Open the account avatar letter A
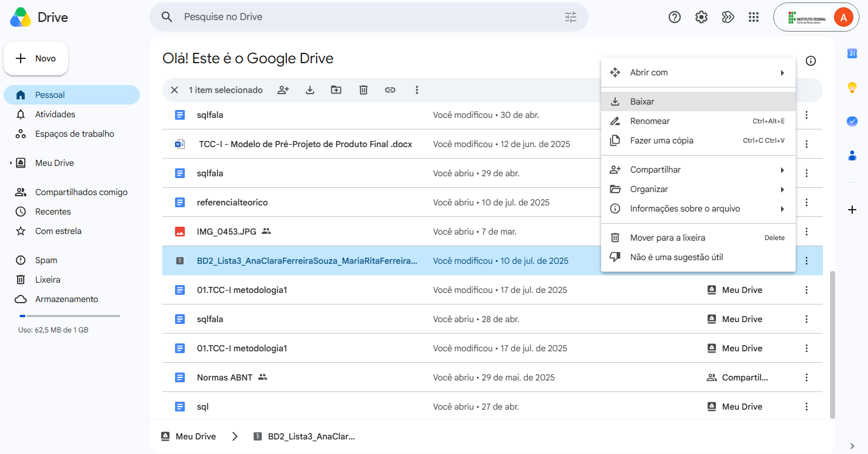The width and height of the screenshot is (868, 454). pos(843,18)
